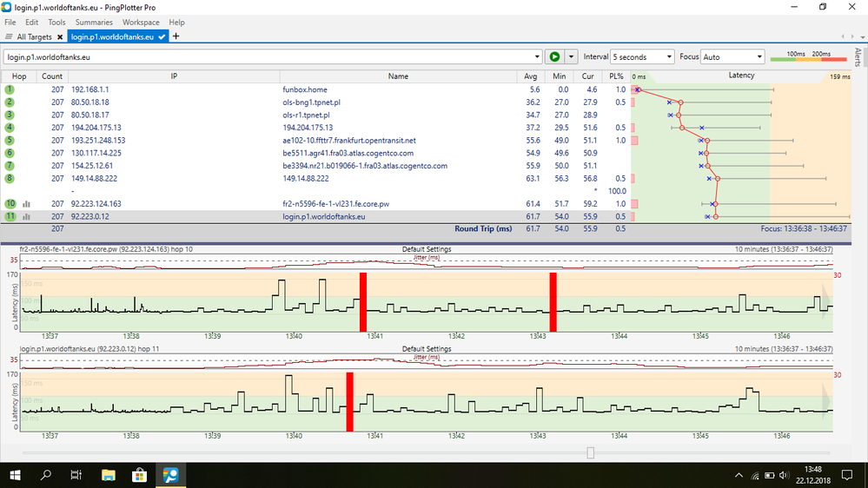Click the green hop 1 indicator icon

10,89
